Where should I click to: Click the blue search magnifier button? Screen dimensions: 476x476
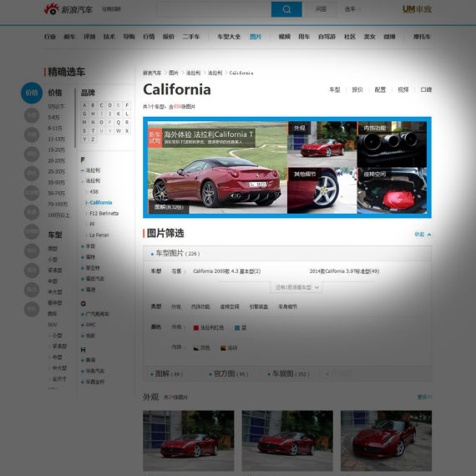click(x=286, y=9)
